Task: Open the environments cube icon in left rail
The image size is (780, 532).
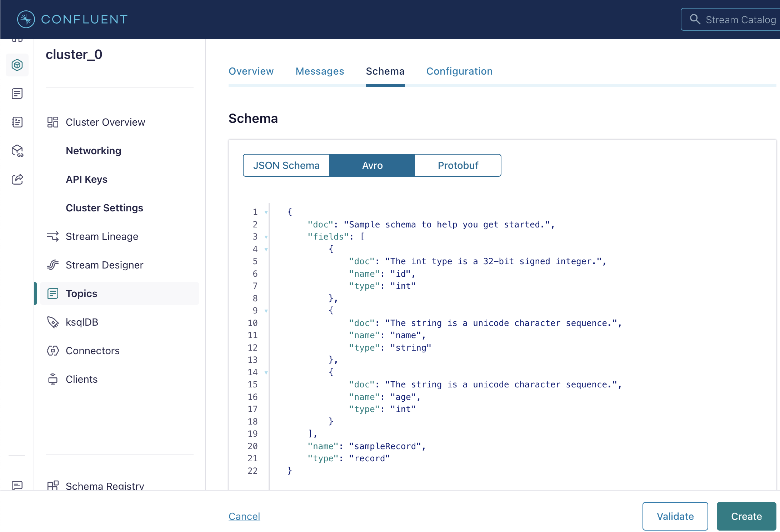Action: pyautogui.click(x=17, y=65)
